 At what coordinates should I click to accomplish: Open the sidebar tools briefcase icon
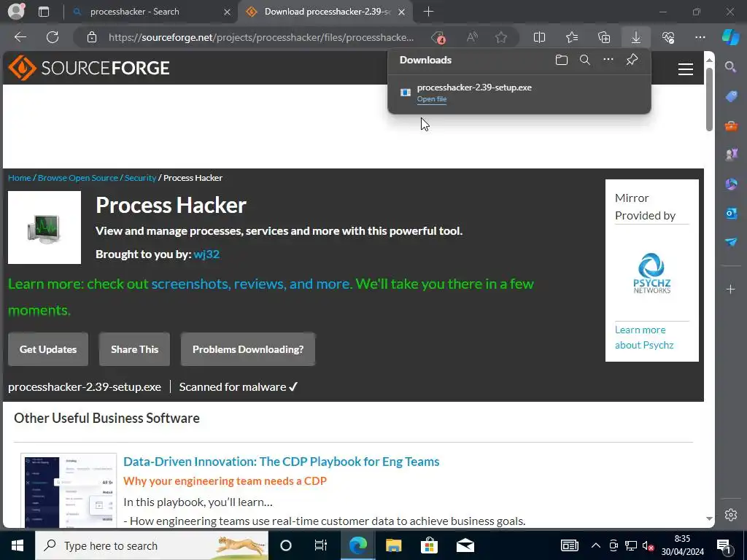coord(731,125)
